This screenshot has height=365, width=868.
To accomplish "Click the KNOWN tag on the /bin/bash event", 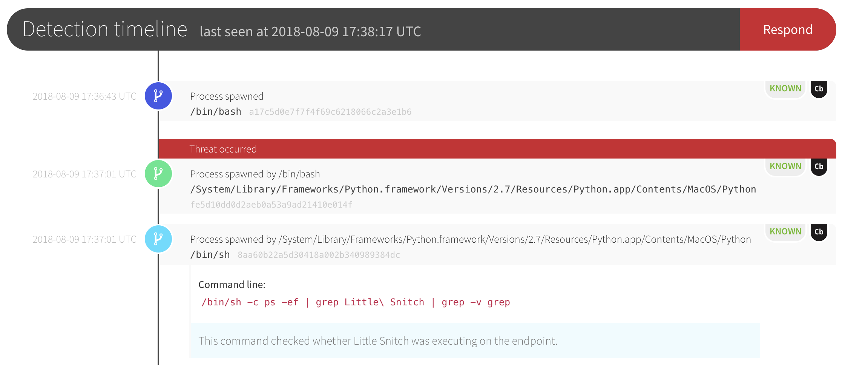I will tap(785, 89).
